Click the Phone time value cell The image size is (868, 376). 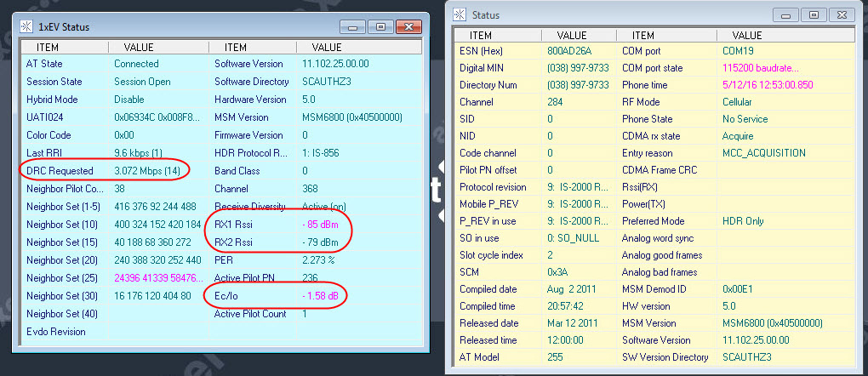click(x=755, y=85)
